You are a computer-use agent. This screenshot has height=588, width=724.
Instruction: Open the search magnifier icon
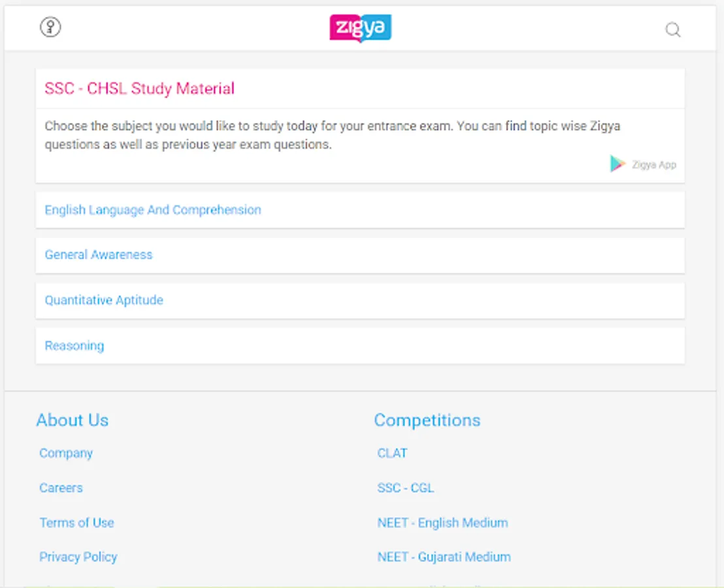(673, 29)
